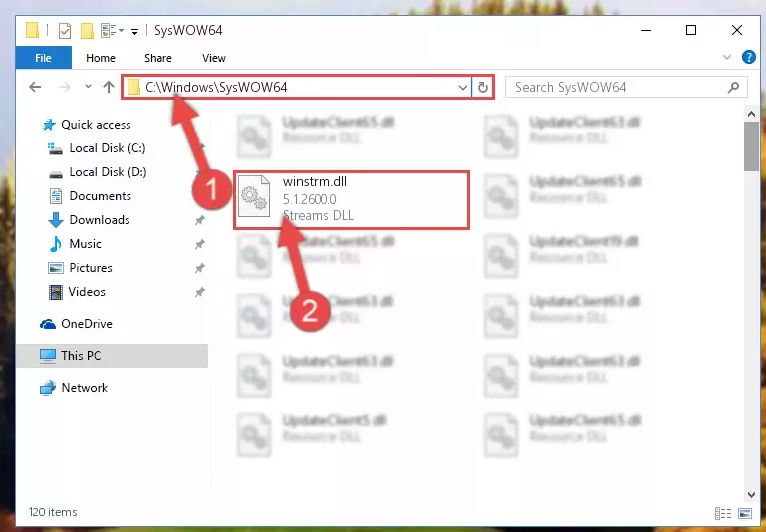This screenshot has width=766, height=532.
Task: Switch to details view layout icon
Action: point(723,513)
